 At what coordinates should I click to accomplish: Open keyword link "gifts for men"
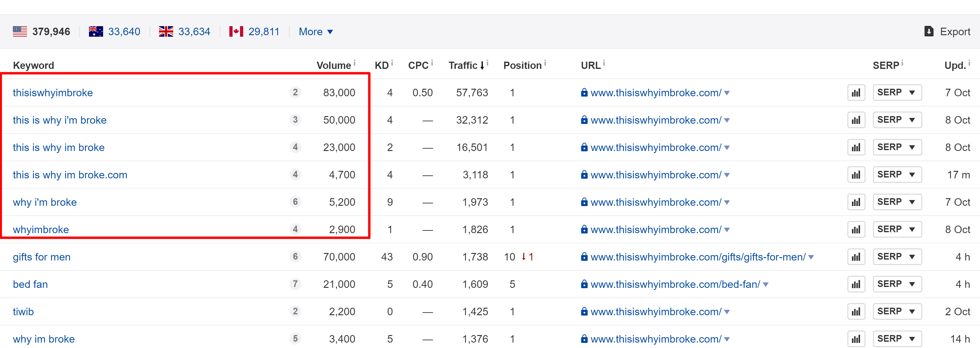tap(42, 257)
